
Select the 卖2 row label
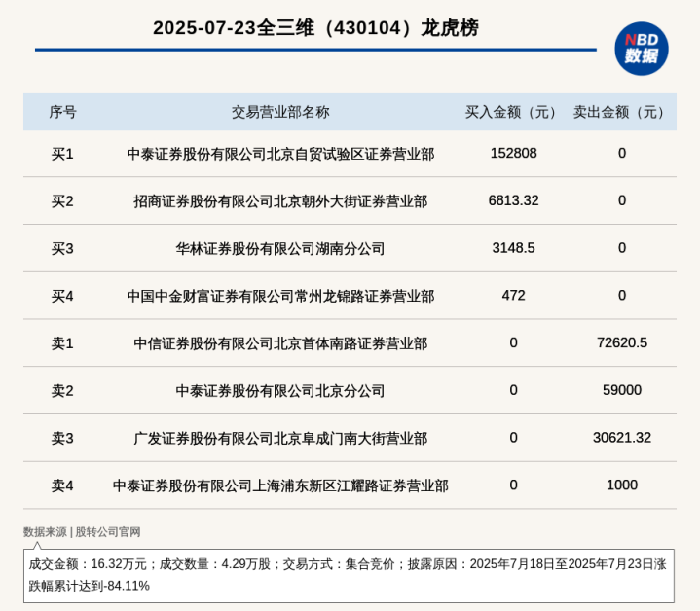[x=62, y=391]
